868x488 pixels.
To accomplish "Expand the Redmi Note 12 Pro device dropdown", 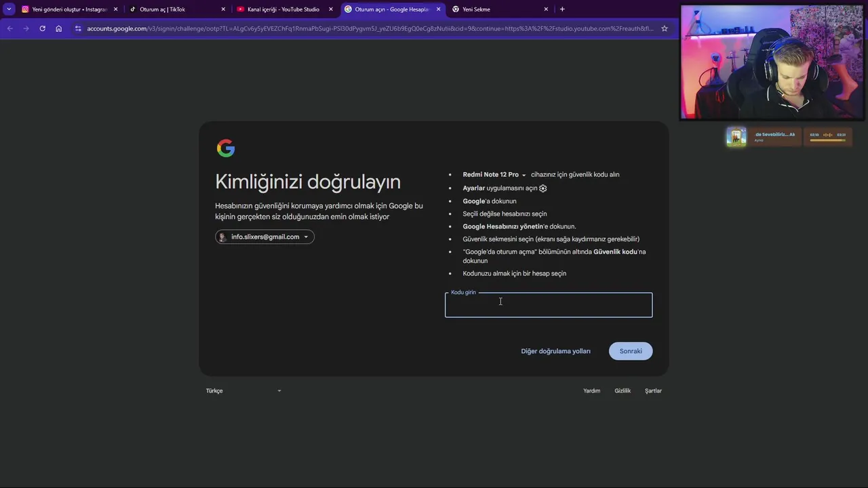I will click(x=494, y=175).
